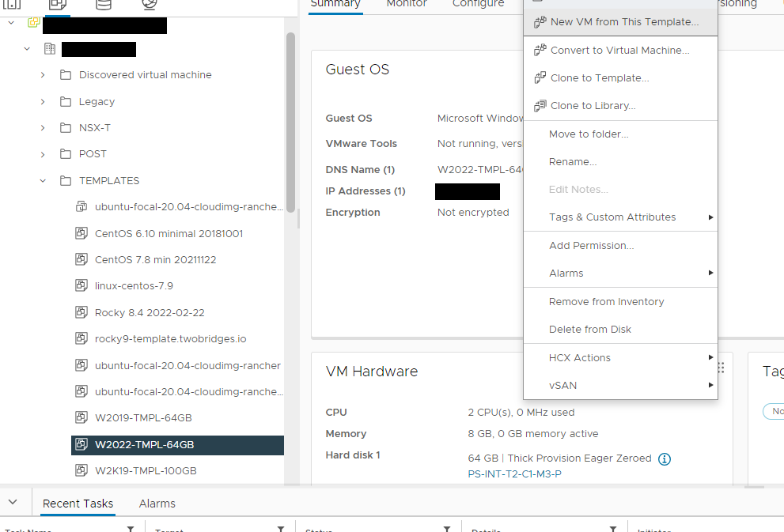Click the W2022-TMPL-64GB template icon
784x532 pixels.
(81, 444)
